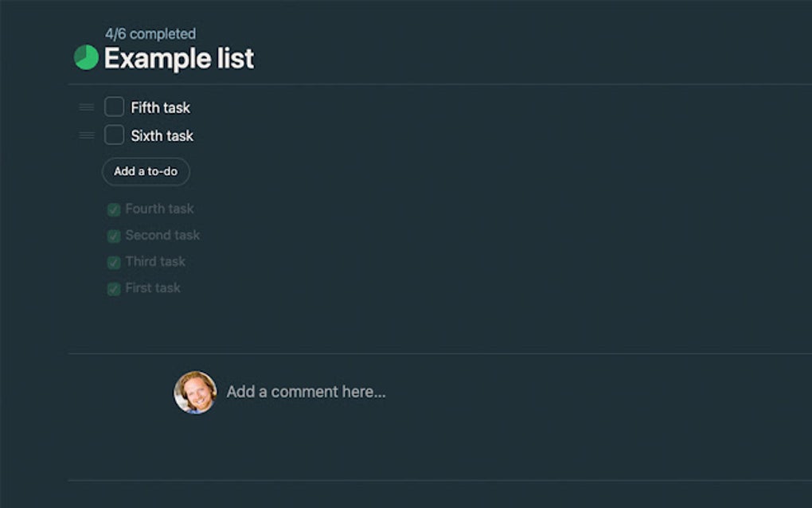Click the green checkmark on Second task
The height and width of the screenshot is (508, 812).
[x=113, y=236]
